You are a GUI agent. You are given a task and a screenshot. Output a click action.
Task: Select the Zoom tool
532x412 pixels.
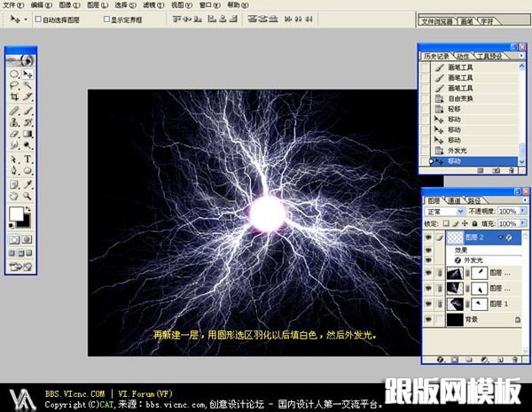coord(27,196)
